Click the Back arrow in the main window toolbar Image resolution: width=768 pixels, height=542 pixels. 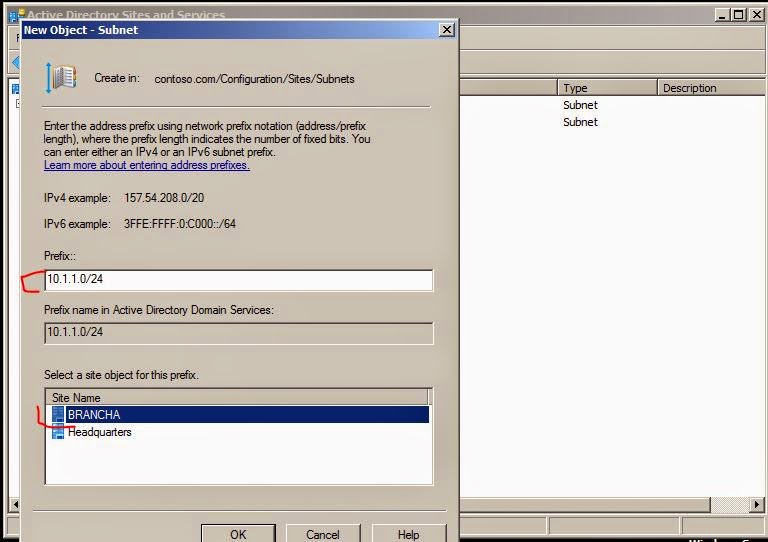click(x=15, y=62)
